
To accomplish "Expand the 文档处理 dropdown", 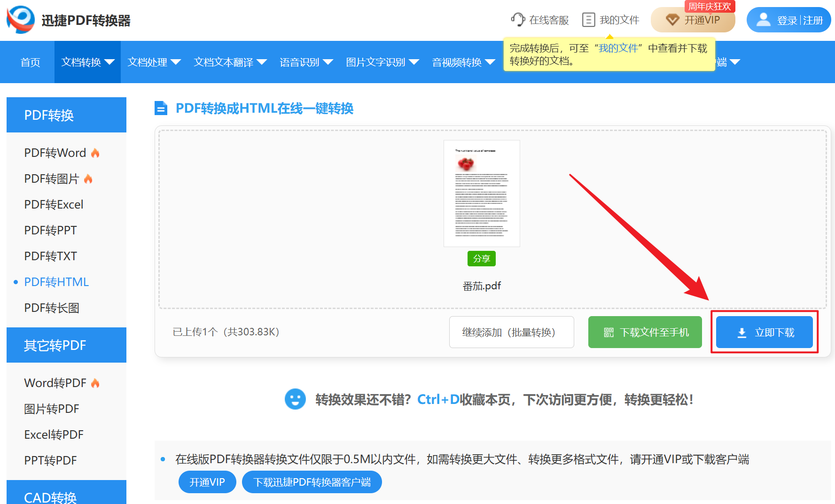I will [154, 62].
